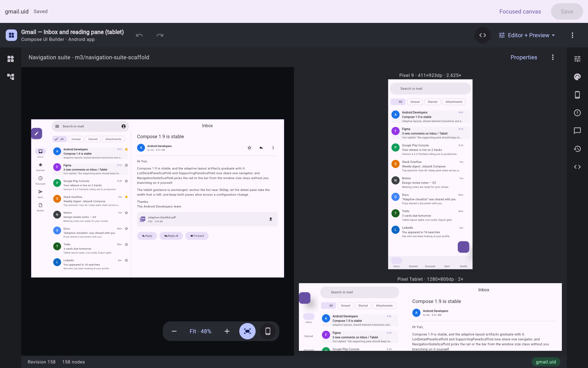
Task: Click the account avatar in canvas search bar
Action: click(x=124, y=126)
